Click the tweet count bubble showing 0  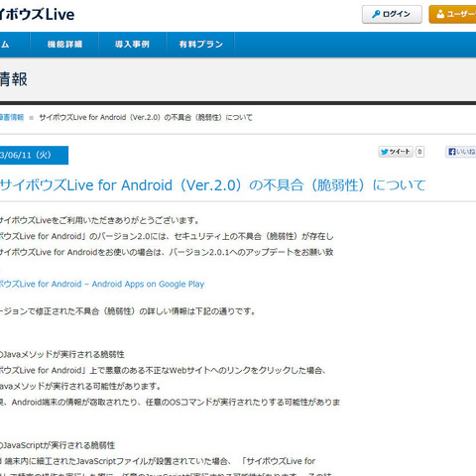tap(419, 152)
